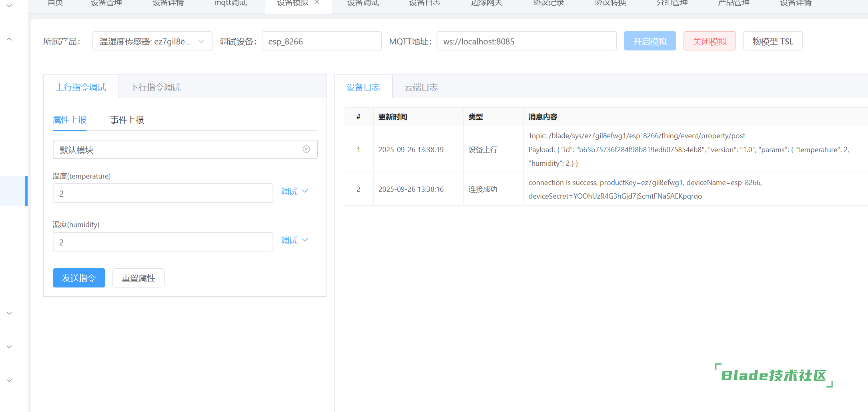Click the 连接成功 type cell

point(483,189)
